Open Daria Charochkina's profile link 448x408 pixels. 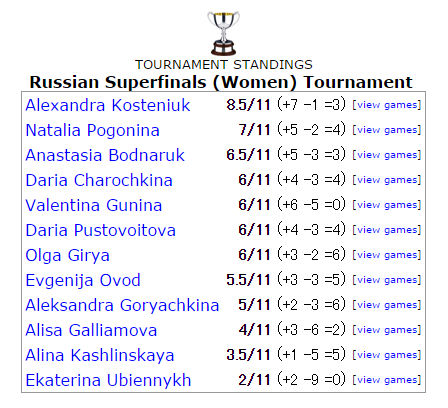99,180
